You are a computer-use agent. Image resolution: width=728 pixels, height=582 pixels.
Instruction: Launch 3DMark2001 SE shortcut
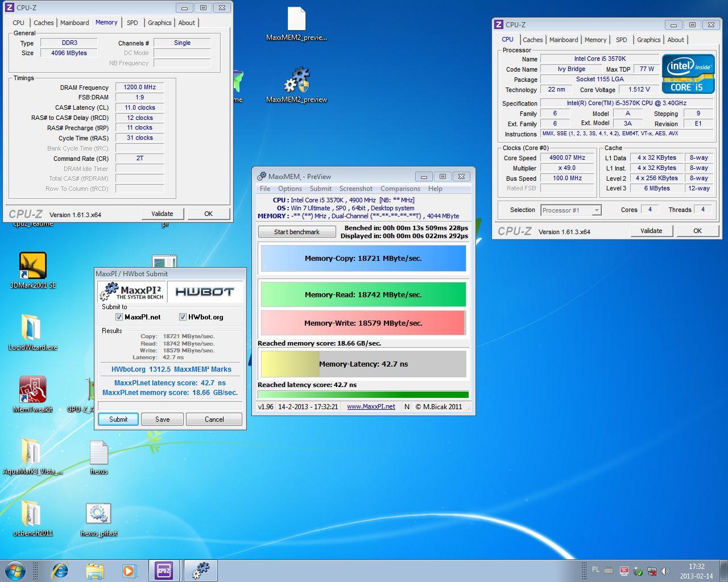click(x=33, y=270)
